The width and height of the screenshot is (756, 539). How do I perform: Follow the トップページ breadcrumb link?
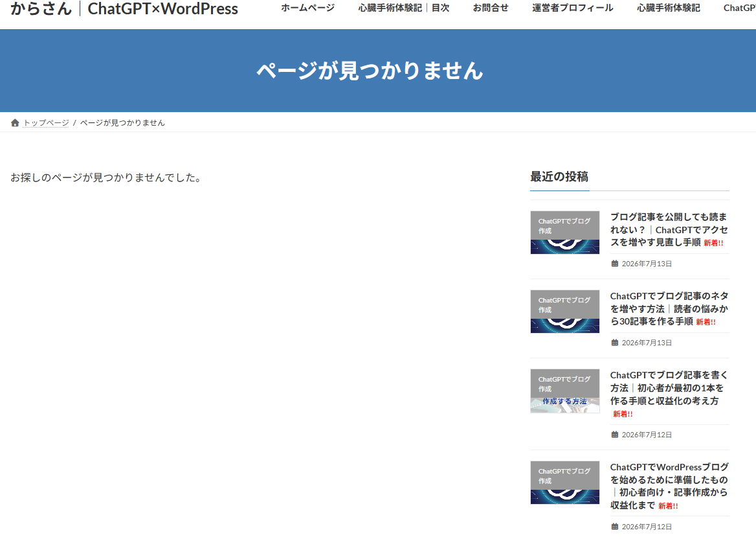(x=47, y=122)
